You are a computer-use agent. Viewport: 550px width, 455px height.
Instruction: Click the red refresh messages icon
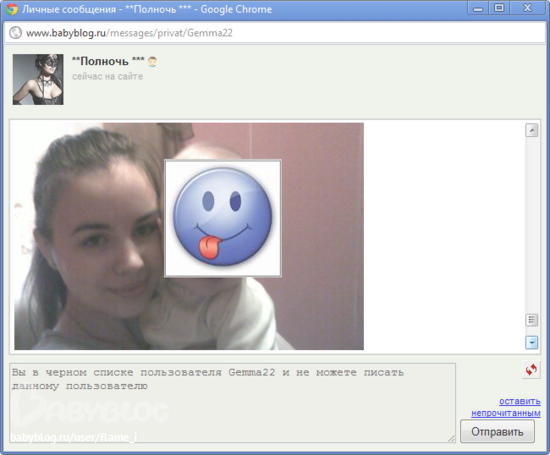click(531, 369)
